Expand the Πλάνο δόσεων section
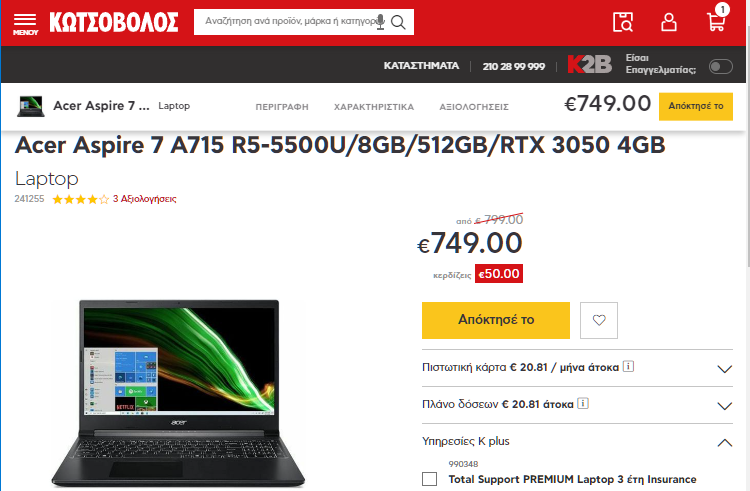Screen dimensions: 750x491 pos(577,405)
